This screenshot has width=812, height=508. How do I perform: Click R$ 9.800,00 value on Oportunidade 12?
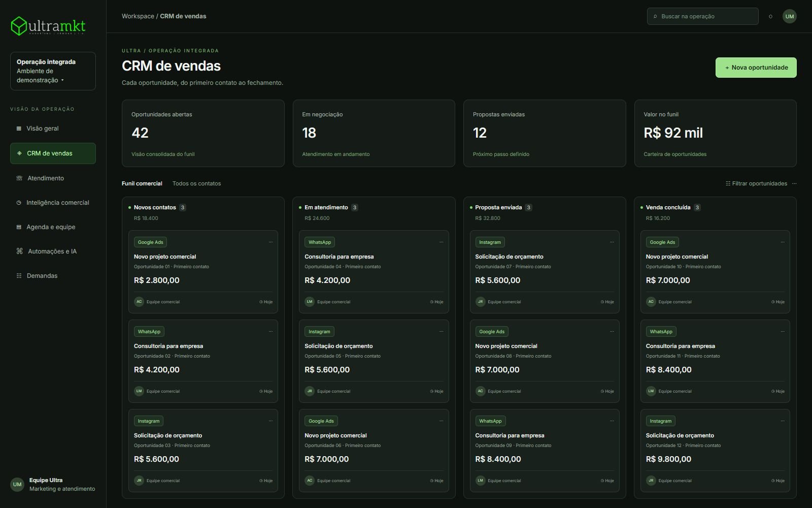[668, 459]
